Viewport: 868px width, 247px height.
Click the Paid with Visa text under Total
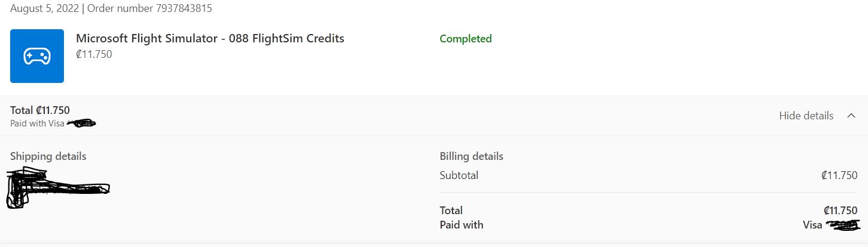(37, 123)
